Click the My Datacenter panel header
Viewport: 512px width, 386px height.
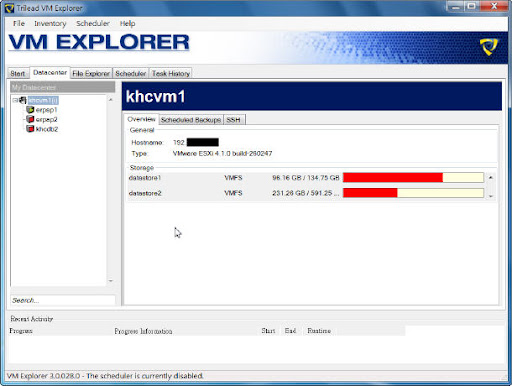pyautogui.click(x=63, y=87)
